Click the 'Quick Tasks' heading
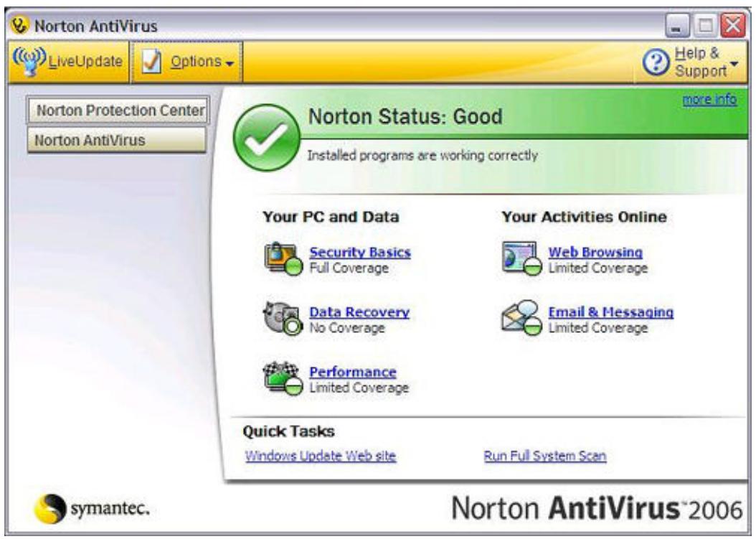Screen dimensions: 756x539 pyautogui.click(x=288, y=431)
